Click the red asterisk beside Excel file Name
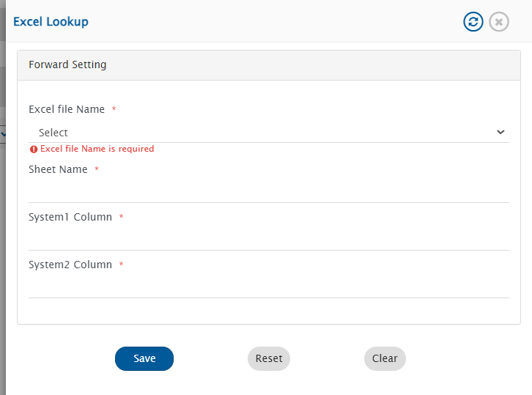 click(114, 110)
